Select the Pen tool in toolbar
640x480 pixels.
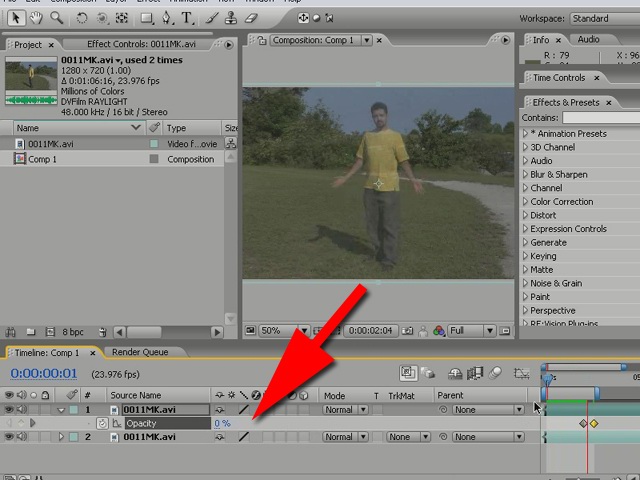click(168, 18)
